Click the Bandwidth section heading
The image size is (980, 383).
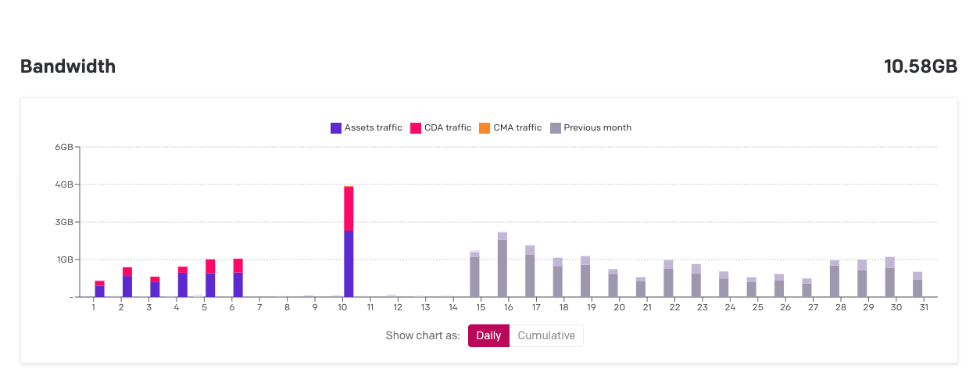[x=68, y=66]
